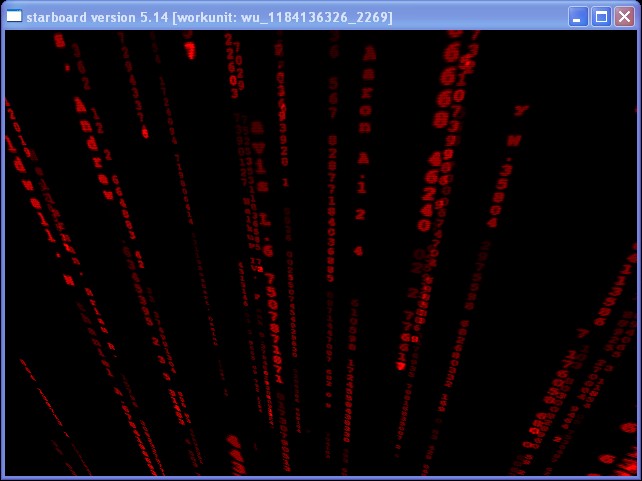Minimize the starboard window
The height and width of the screenshot is (481, 642).
(x=578, y=17)
